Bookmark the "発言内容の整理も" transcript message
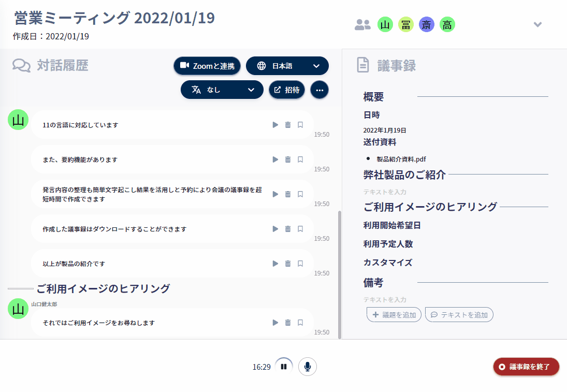The image size is (567, 392). point(300,194)
